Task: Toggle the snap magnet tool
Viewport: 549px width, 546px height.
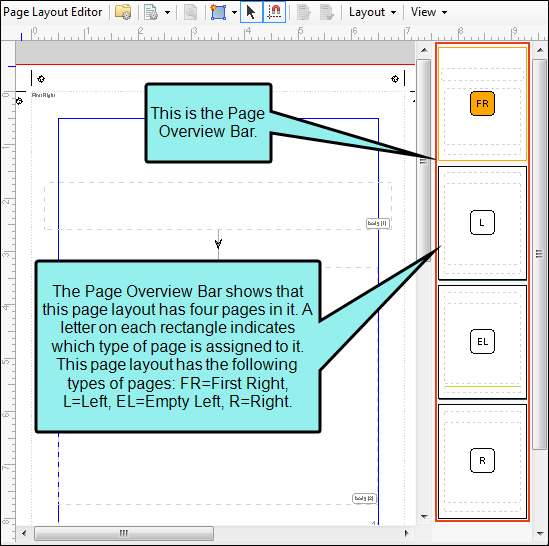Action: 274,12
